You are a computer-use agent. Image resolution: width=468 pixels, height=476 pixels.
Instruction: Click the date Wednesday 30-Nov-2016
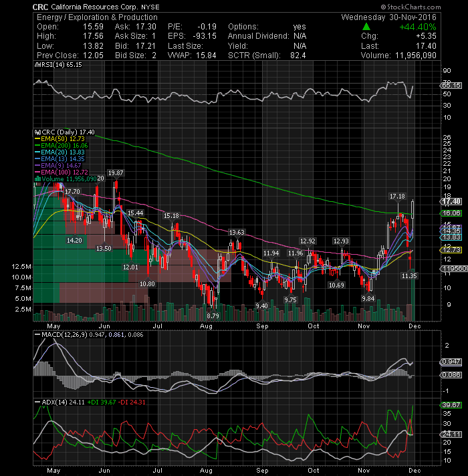[x=388, y=17]
